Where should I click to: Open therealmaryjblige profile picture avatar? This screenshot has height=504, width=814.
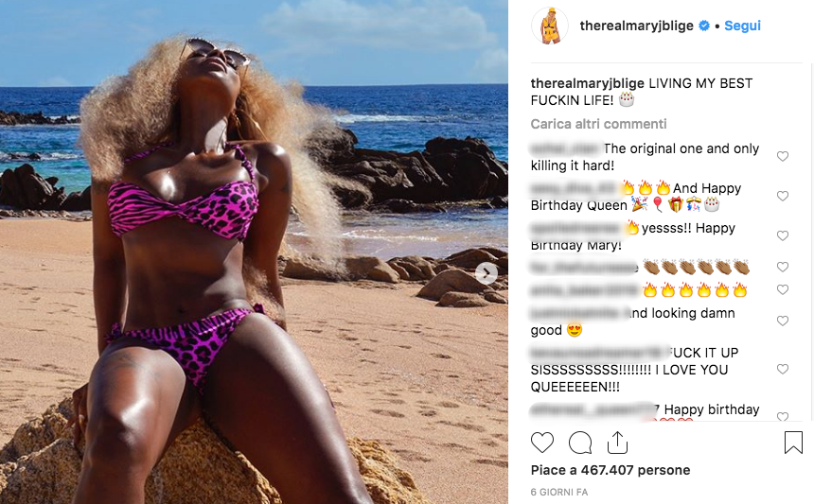click(550, 26)
